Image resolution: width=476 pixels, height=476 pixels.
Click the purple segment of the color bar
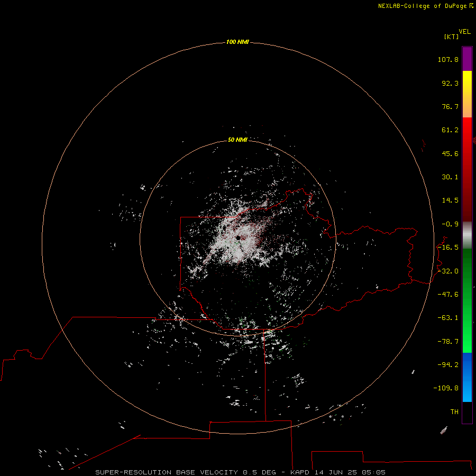click(x=467, y=59)
